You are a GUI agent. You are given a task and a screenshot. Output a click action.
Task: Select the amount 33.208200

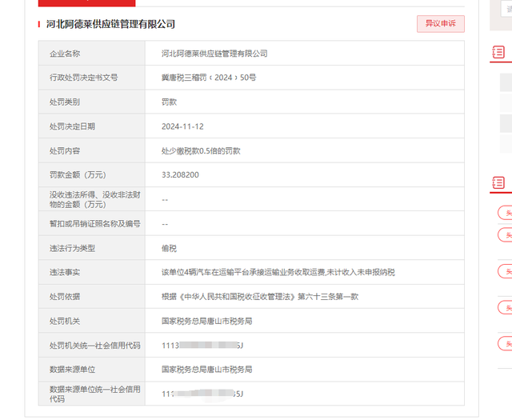(180, 175)
